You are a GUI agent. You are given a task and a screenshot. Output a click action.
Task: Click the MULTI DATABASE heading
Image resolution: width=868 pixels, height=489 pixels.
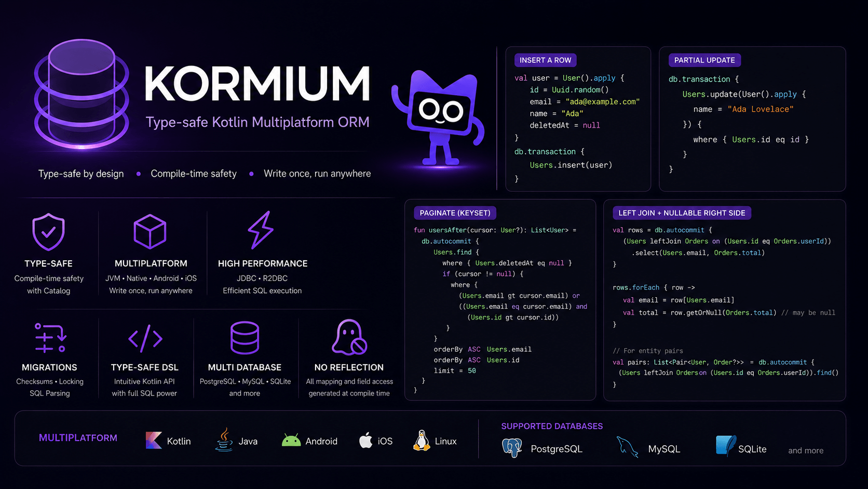tap(245, 367)
